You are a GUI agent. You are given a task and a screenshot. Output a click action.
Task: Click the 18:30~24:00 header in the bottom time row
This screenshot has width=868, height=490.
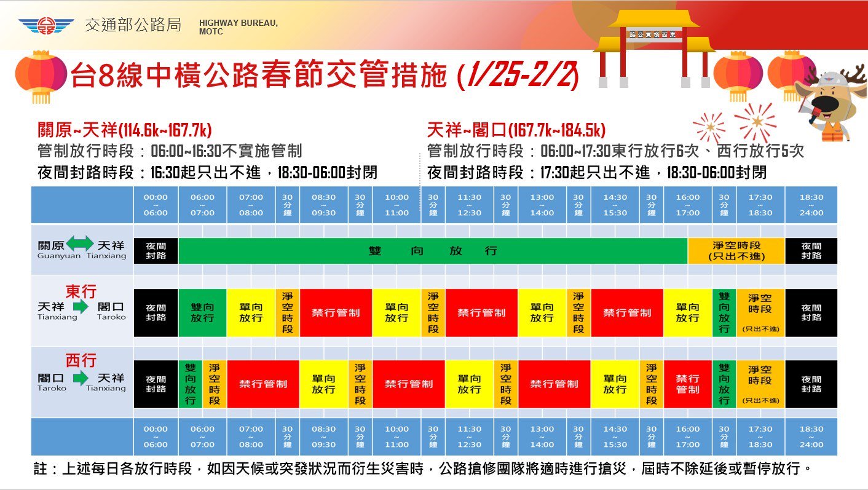pos(811,437)
